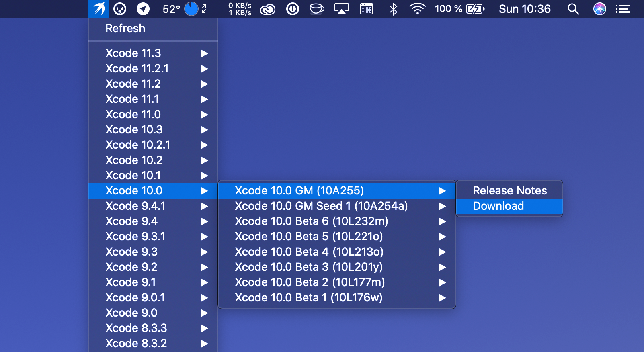Open the 52° temperature status item
The image size is (644, 352).
[171, 9]
